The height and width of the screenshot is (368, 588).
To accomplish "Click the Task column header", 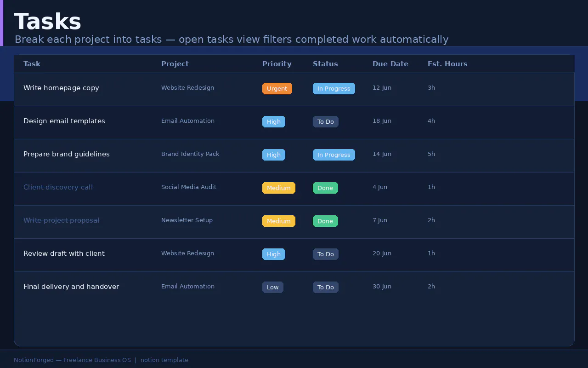I will (x=32, y=64).
